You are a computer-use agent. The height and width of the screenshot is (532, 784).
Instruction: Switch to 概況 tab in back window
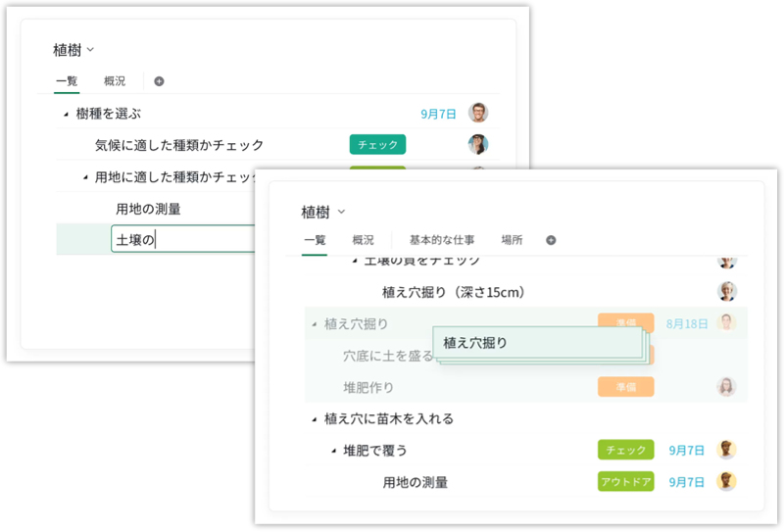[115, 81]
